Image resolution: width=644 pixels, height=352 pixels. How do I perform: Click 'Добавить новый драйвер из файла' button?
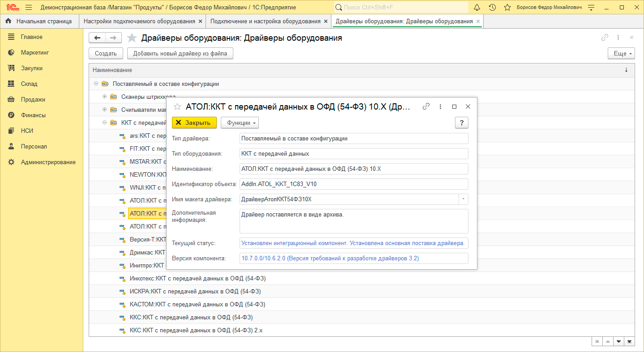click(x=180, y=54)
